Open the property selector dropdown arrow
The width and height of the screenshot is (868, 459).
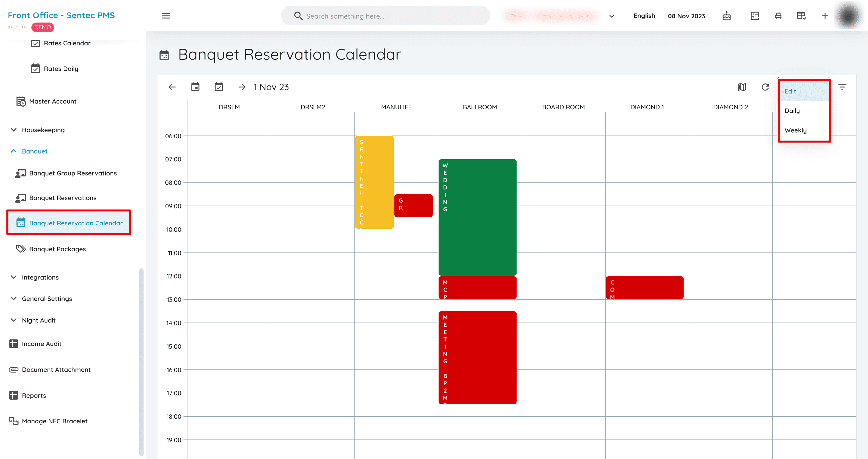[x=612, y=16]
